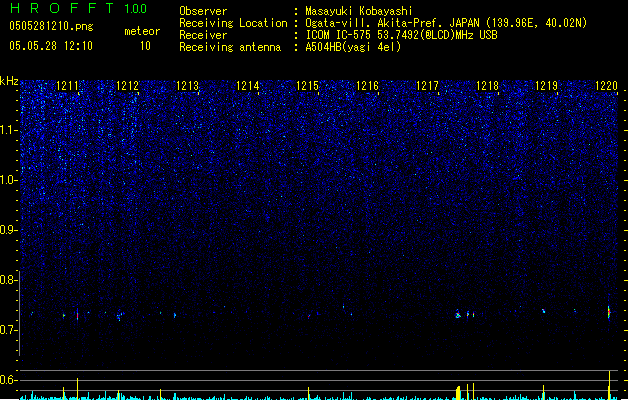Click the 0.8 kHz axis label

(x=9, y=280)
